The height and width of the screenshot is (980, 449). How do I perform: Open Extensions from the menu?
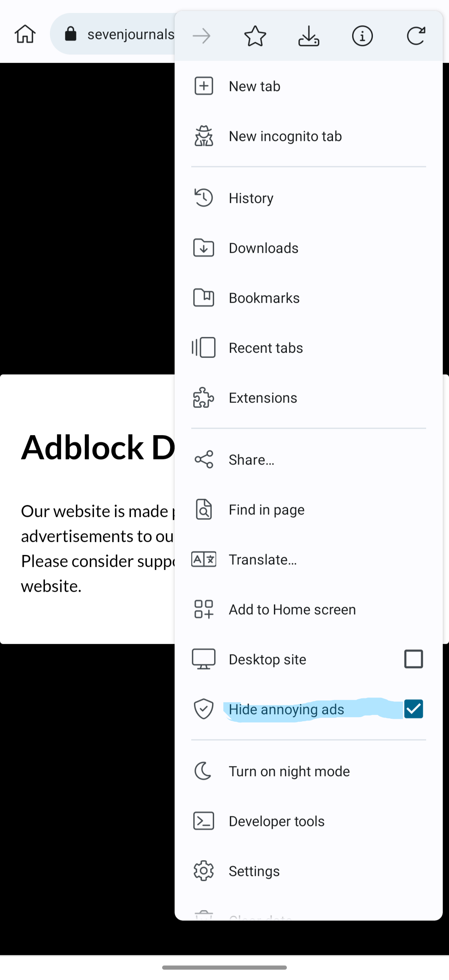pos(263,397)
